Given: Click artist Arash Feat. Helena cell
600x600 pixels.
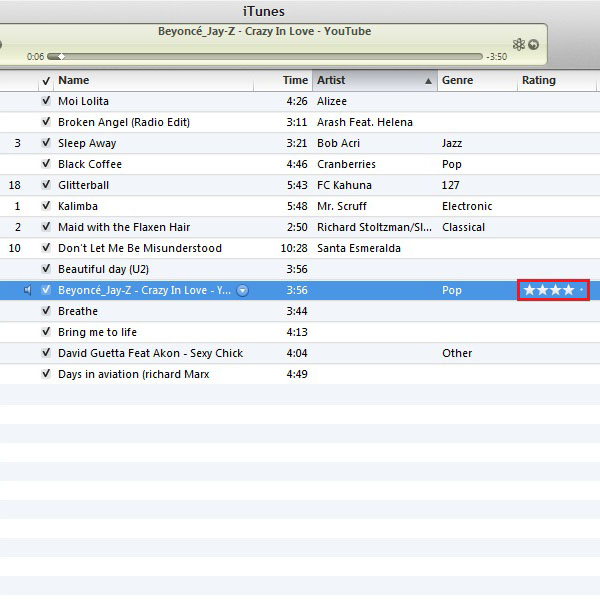Looking at the screenshot, I should (365, 122).
